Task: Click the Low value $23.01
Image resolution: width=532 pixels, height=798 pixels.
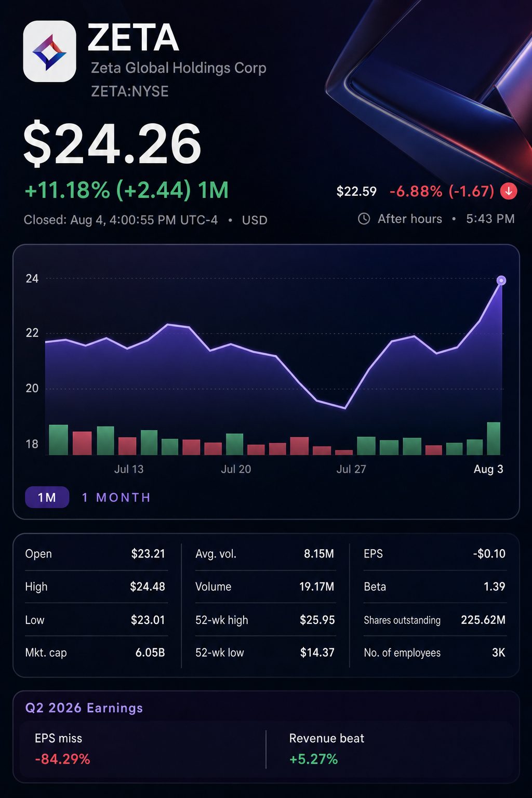Action: click(x=148, y=620)
